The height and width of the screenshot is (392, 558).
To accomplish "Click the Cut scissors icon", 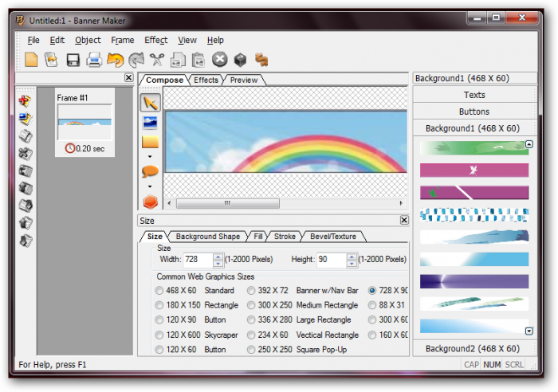I will pyautogui.click(x=157, y=59).
